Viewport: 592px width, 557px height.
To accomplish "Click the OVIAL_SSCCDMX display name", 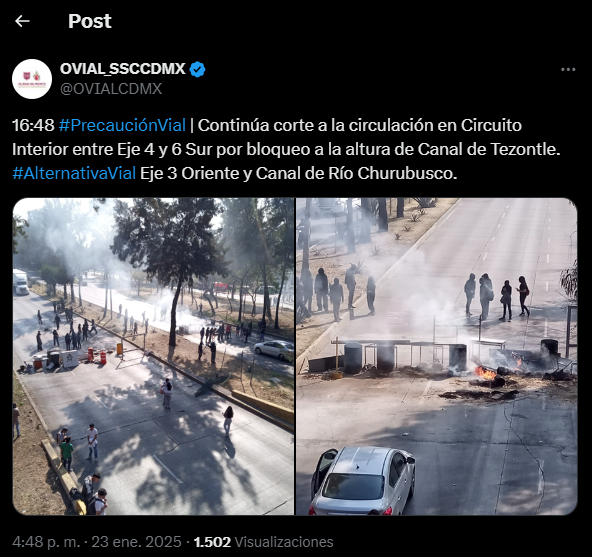I will point(123,69).
